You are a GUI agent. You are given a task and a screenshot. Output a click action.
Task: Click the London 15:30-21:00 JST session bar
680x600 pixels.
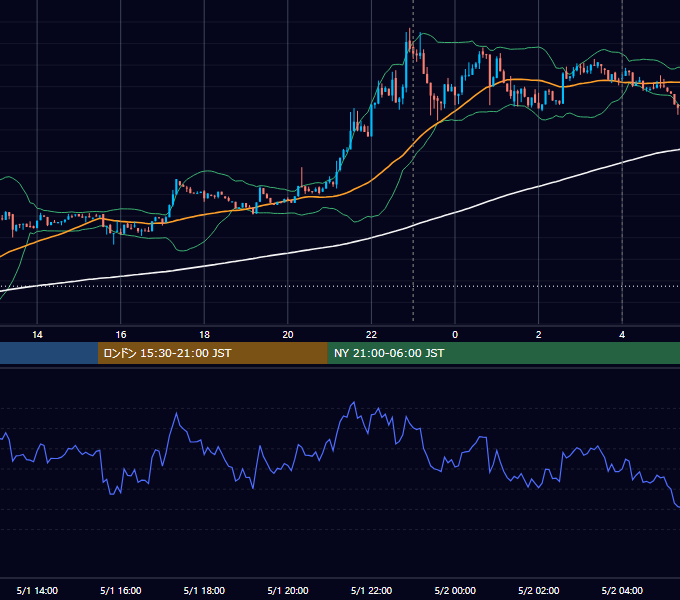coord(212,353)
